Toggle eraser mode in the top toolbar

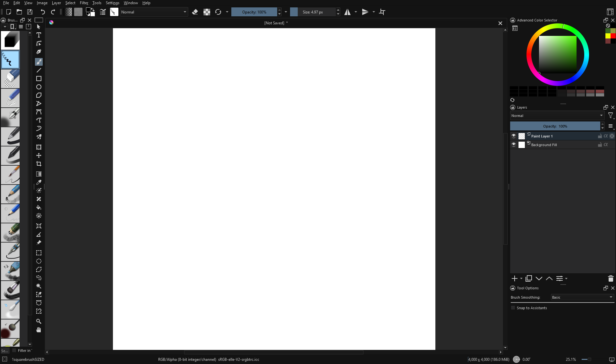[x=195, y=12]
